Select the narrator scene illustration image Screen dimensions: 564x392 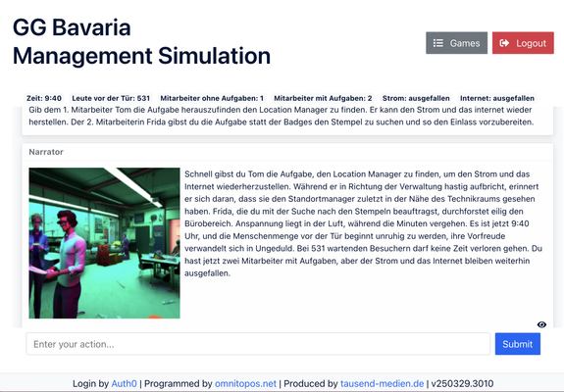104,243
